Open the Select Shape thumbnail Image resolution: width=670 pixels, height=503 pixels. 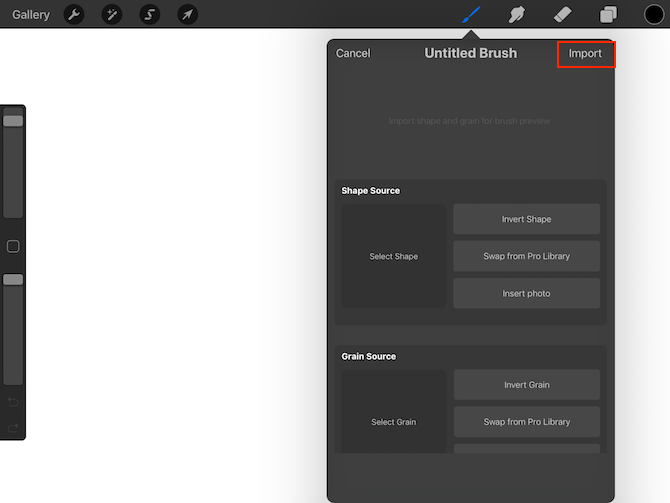pos(393,256)
